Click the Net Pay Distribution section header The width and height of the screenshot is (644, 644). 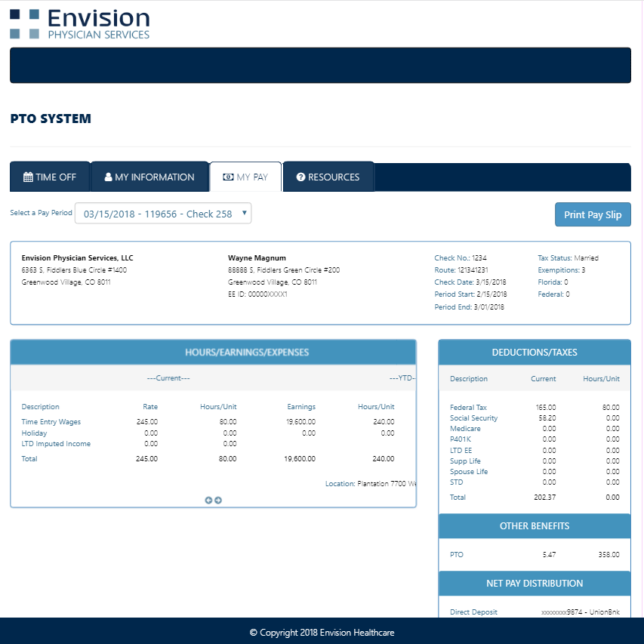point(535,584)
